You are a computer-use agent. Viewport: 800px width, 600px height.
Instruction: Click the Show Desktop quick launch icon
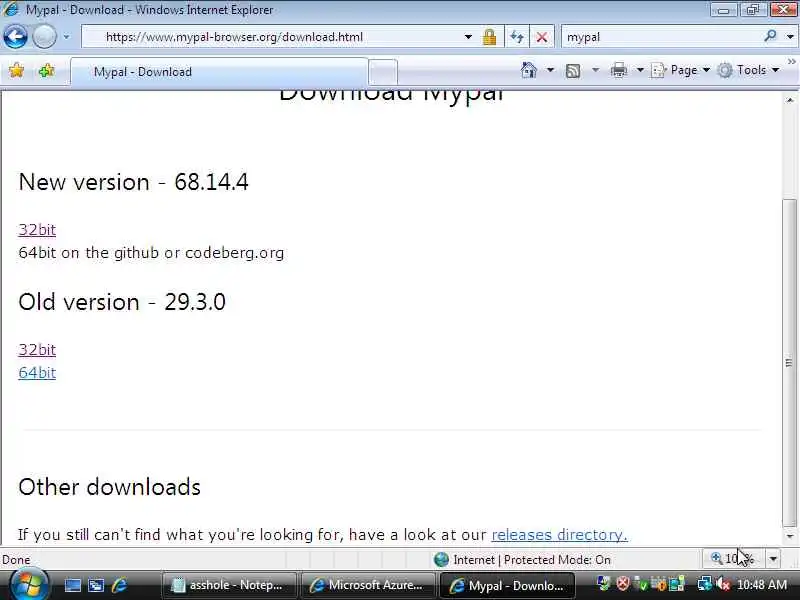pyautogui.click(x=72, y=585)
